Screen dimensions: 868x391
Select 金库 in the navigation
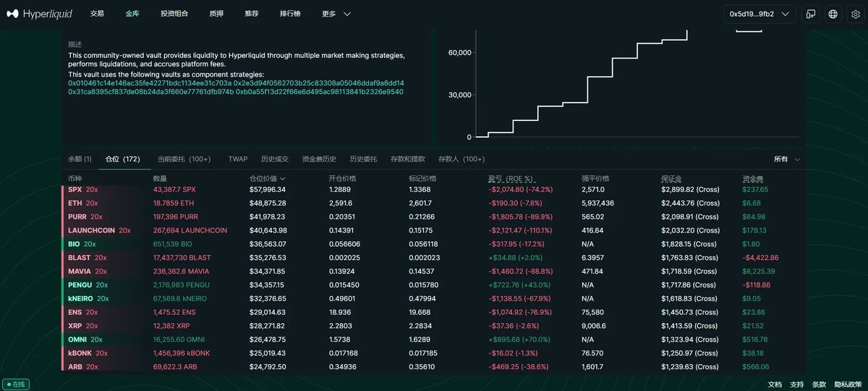(132, 14)
